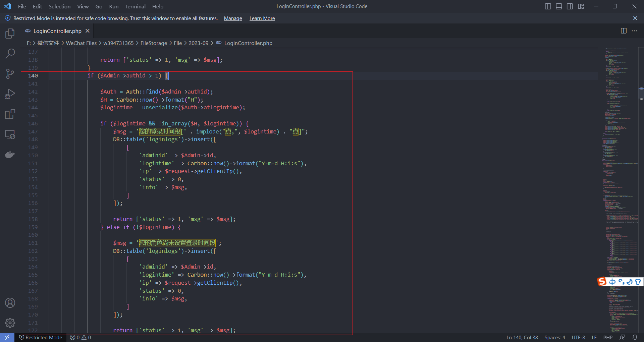This screenshot has height=342, width=644.
Task: Change language mode PHP
Action: (x=607, y=338)
